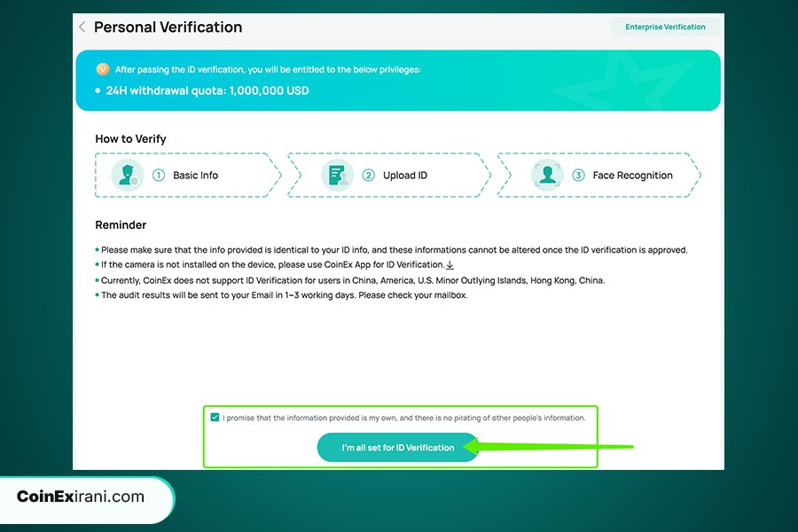Click the circled number 1 step marker
This screenshot has width=798, height=532.
point(159,176)
